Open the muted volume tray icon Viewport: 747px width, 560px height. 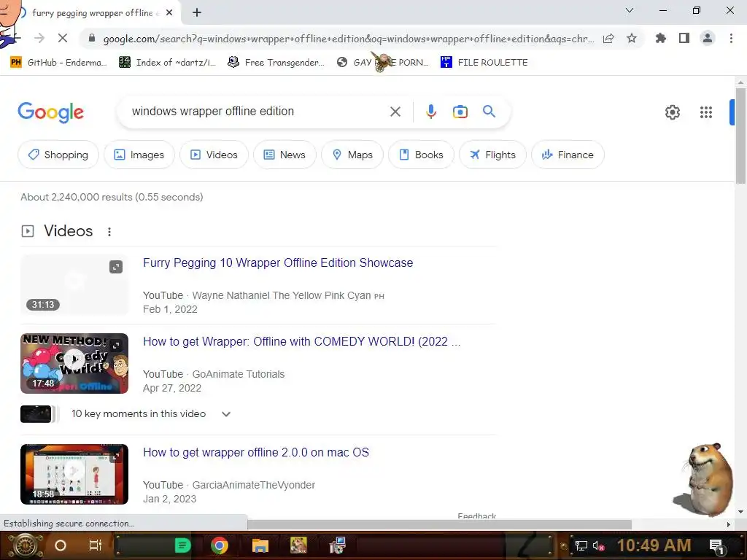coord(598,545)
